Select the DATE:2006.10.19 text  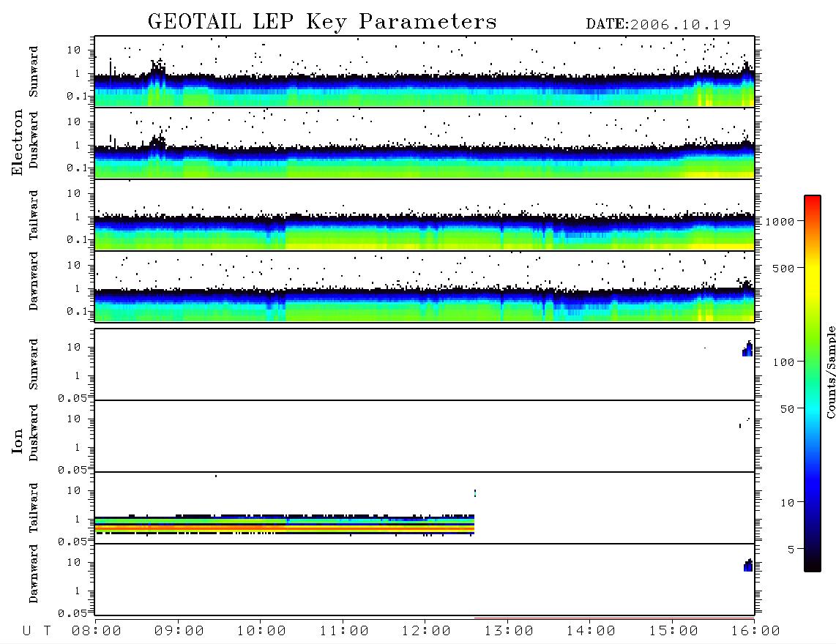click(658, 25)
